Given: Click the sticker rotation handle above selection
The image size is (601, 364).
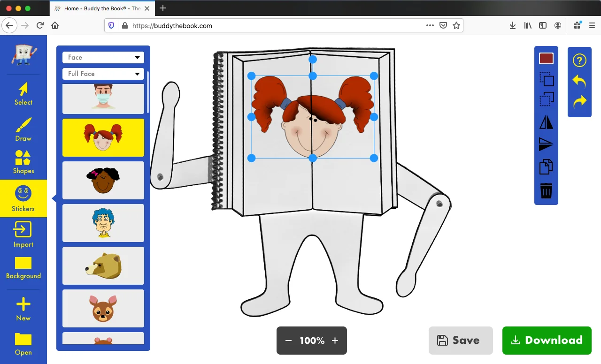Looking at the screenshot, I should click(x=313, y=60).
